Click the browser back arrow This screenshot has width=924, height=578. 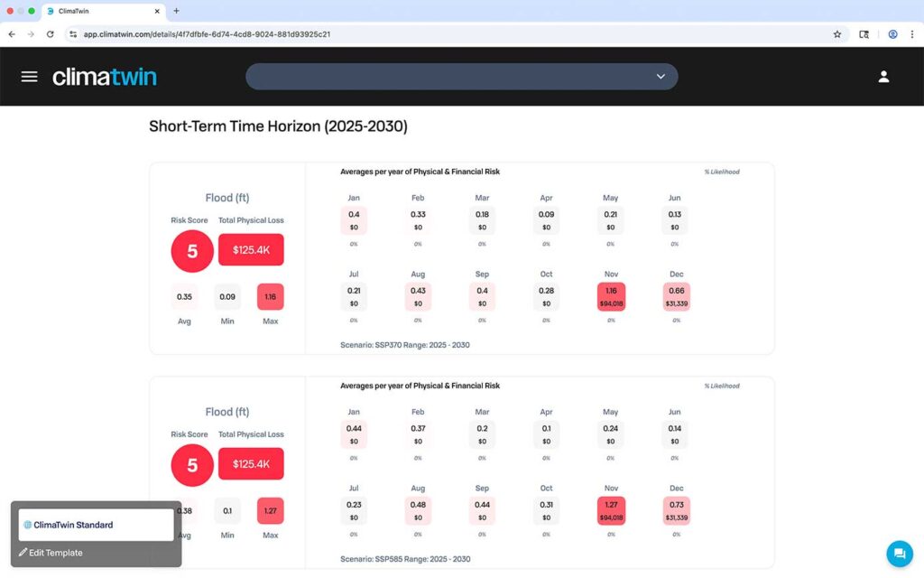tap(11, 33)
